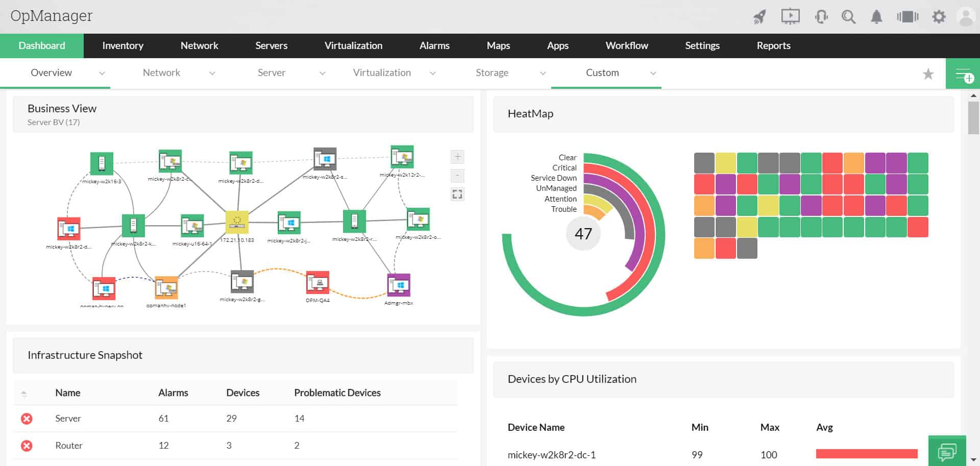980x466 pixels.
Task: Open the Router row in Infrastructure Snapshot
Action: pos(235,446)
